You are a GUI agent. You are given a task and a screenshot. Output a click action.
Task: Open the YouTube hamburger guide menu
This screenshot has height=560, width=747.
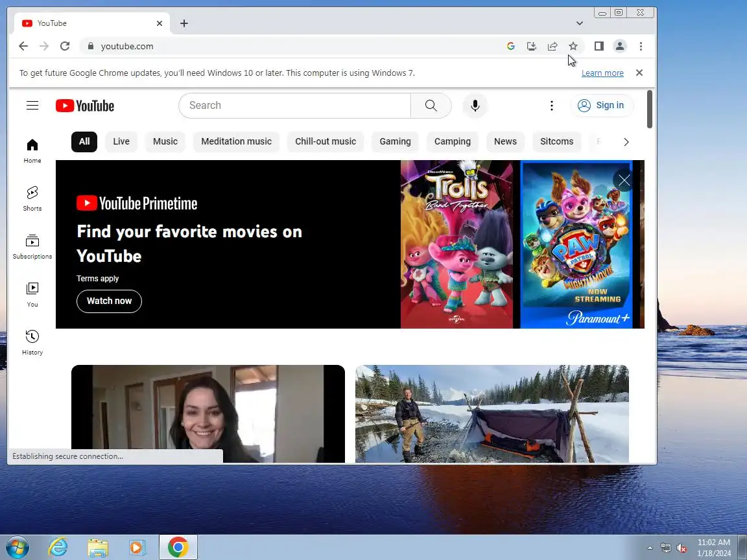click(32, 105)
